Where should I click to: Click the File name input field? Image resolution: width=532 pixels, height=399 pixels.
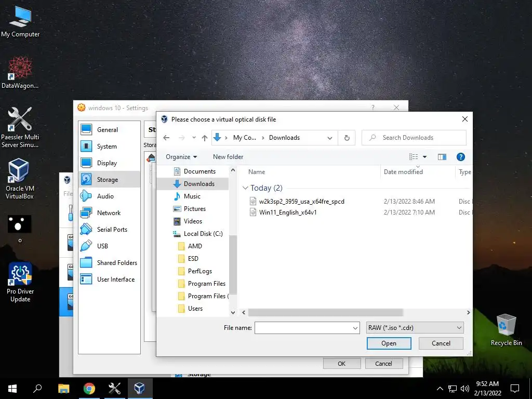tap(303, 328)
